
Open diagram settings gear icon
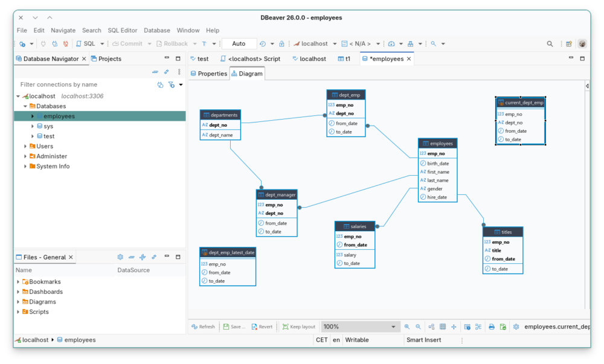pyautogui.click(x=516, y=327)
